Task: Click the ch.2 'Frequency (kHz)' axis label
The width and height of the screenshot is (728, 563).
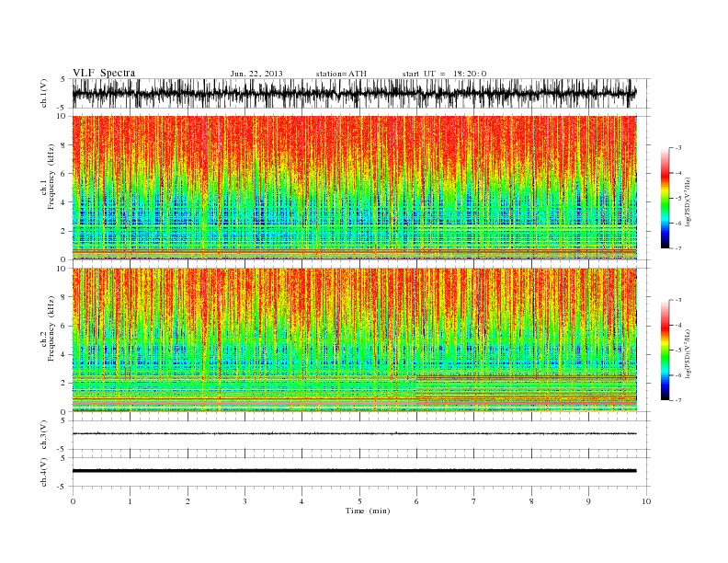Action: [x=51, y=327]
